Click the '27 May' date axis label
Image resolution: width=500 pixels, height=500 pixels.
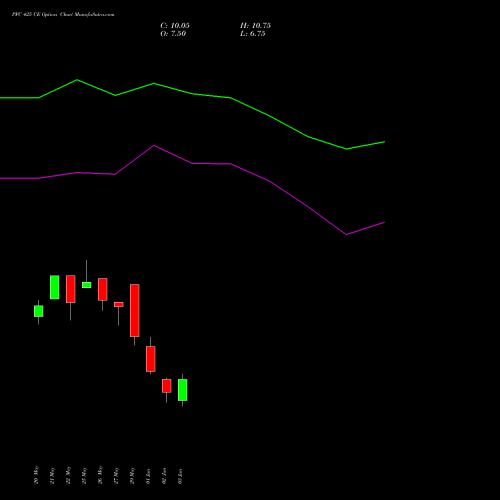[116, 475]
